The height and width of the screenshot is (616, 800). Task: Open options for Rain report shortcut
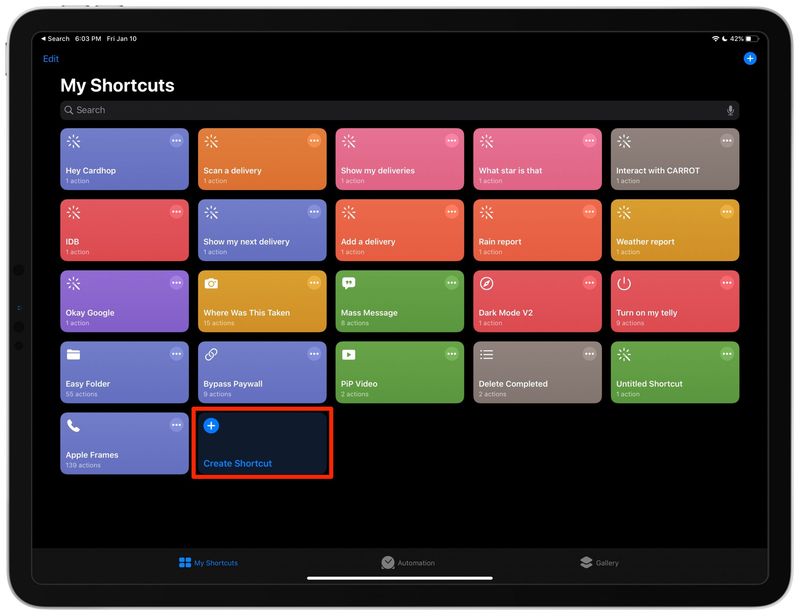click(x=589, y=212)
